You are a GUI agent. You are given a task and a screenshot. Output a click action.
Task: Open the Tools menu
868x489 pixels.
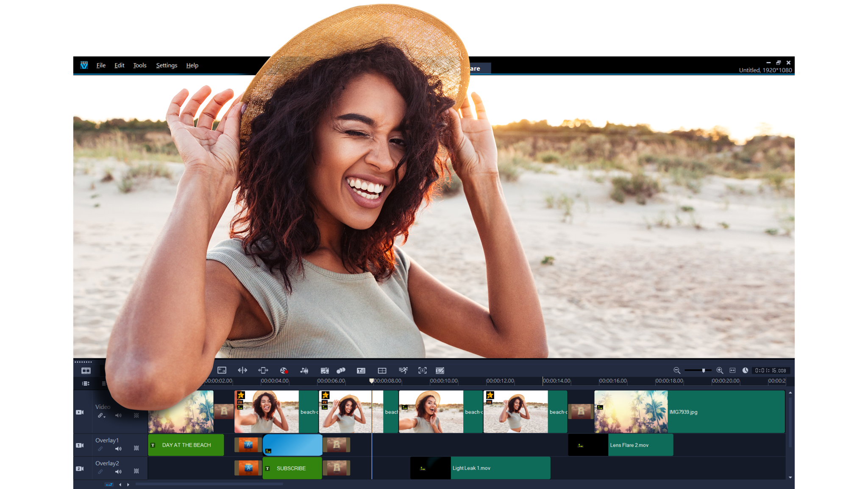coord(139,65)
